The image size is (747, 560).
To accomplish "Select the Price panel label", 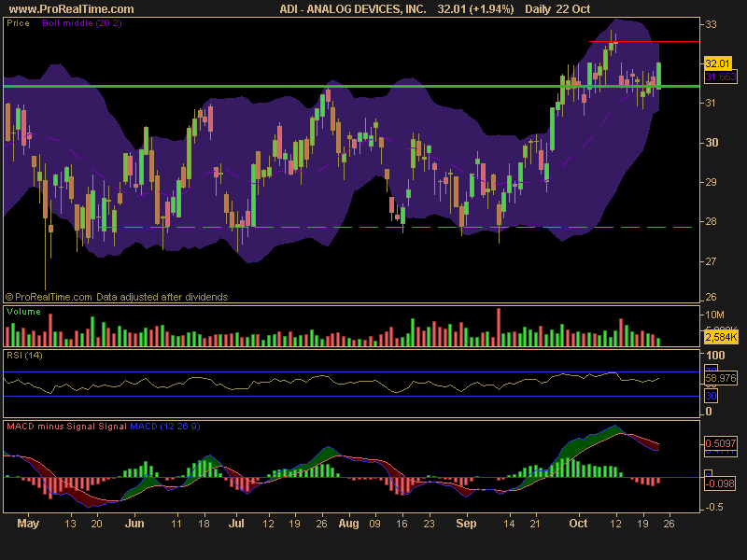I will pyautogui.click(x=18, y=22).
